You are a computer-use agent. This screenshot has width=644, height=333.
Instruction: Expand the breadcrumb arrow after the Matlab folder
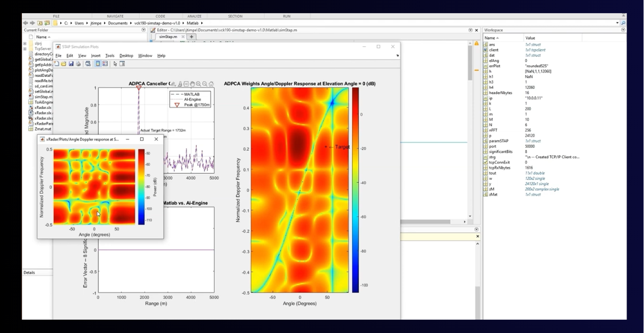tap(201, 23)
